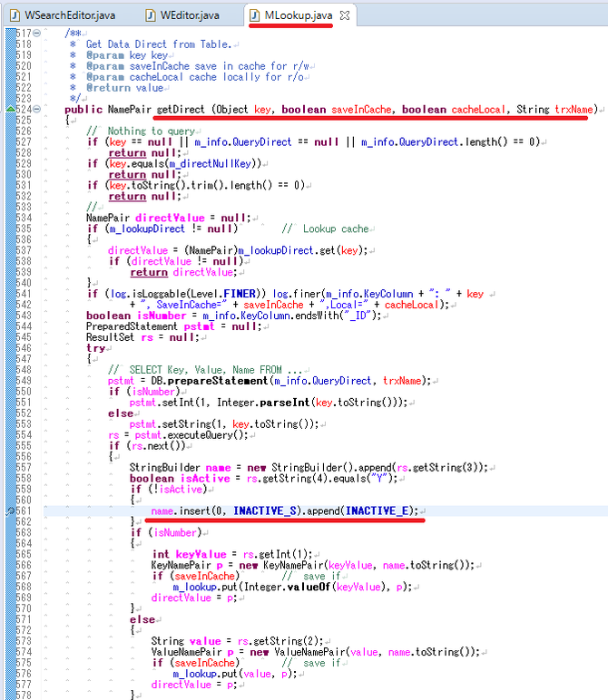Select the MLookup.java tab
Screen dimensions: 608x700
pos(298,15)
